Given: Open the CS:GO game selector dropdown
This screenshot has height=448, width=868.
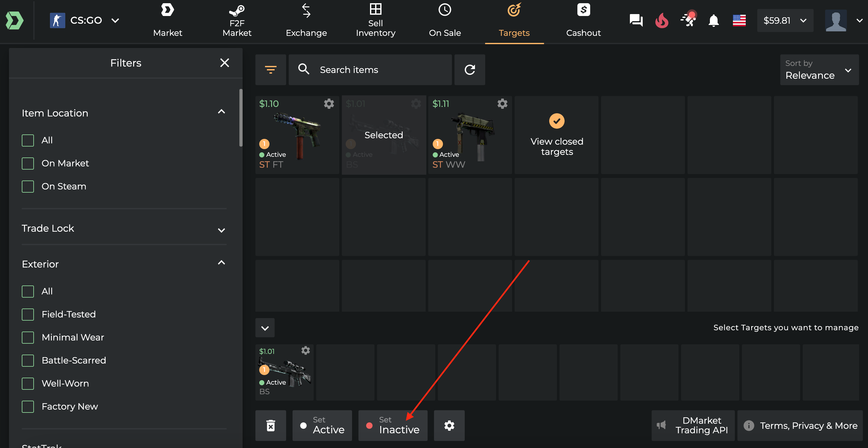Looking at the screenshot, I should tap(84, 20).
